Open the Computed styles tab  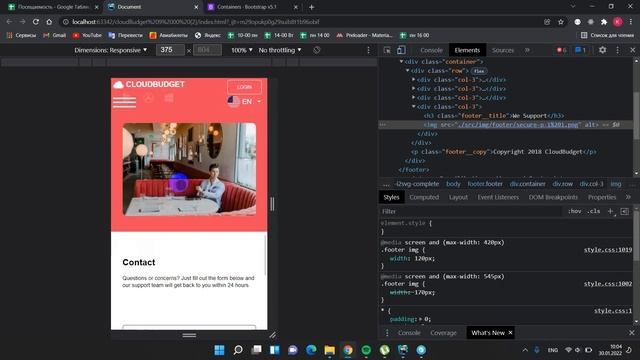pos(424,197)
